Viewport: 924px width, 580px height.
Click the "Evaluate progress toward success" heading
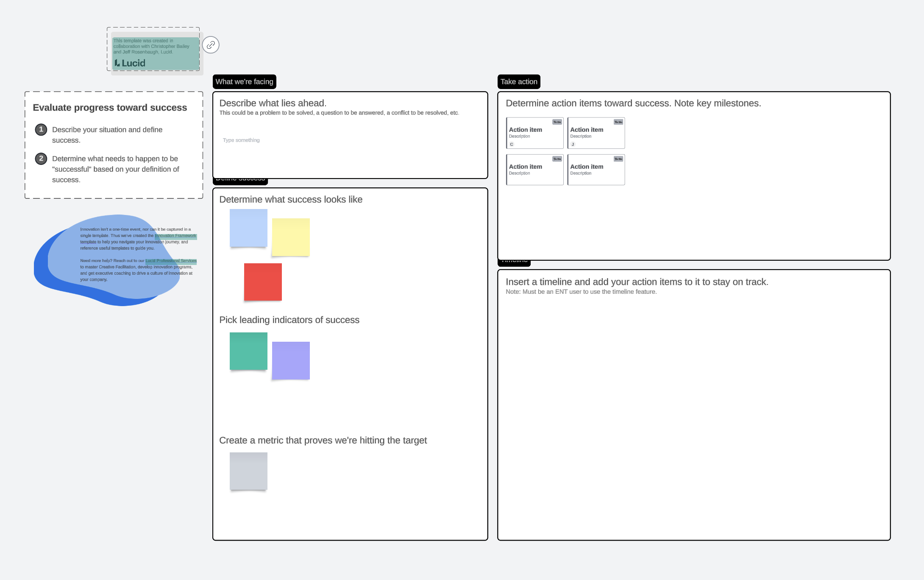click(110, 108)
